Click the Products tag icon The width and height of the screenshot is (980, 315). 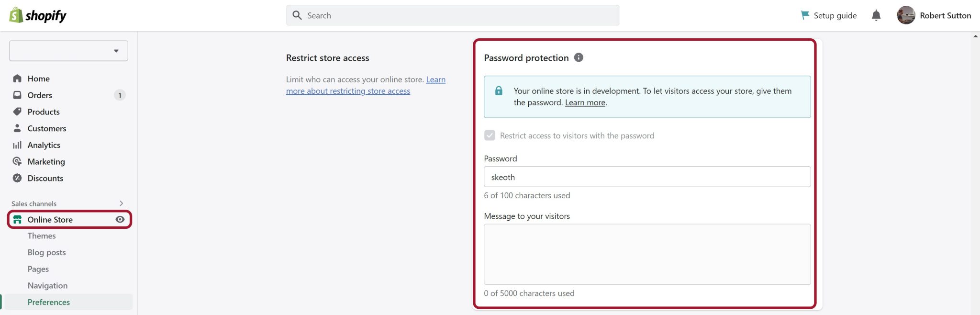[x=17, y=112]
